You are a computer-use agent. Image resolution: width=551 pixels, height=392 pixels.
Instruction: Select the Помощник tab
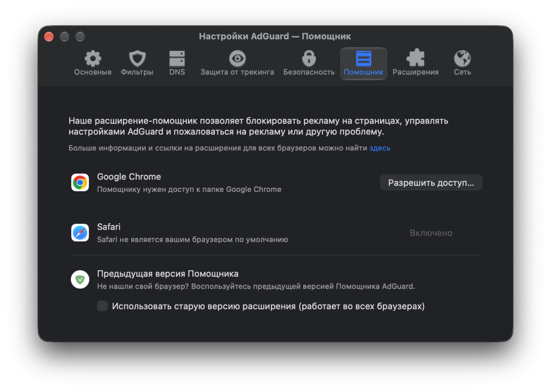pos(363,64)
